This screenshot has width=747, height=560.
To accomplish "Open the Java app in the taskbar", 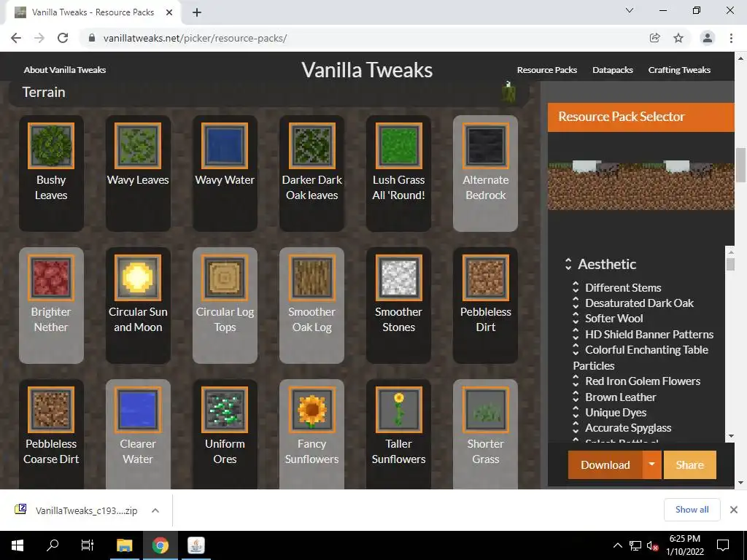I will (x=196, y=545).
